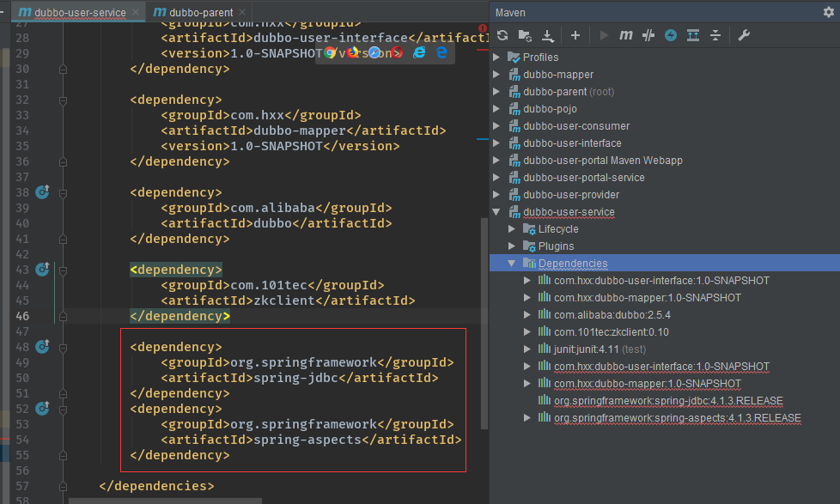Viewport: 840px width, 504px height.
Task: Select first com.hxx:dubbo-user-interface:1.0-SNAPSHOT dependency
Action: click(x=661, y=280)
